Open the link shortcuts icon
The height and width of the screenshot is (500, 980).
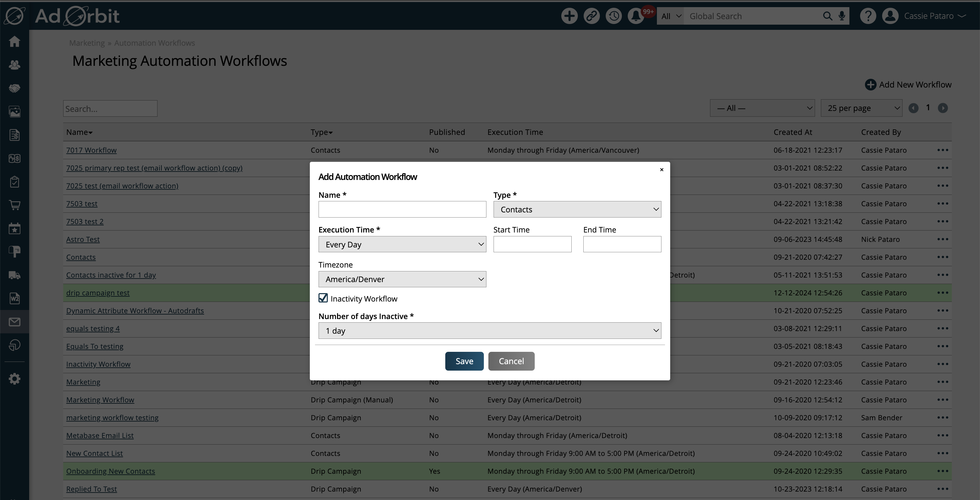[x=591, y=16]
